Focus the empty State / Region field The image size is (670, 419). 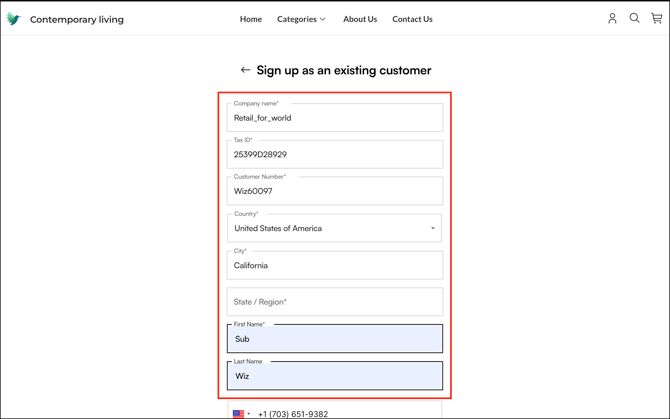(335, 302)
